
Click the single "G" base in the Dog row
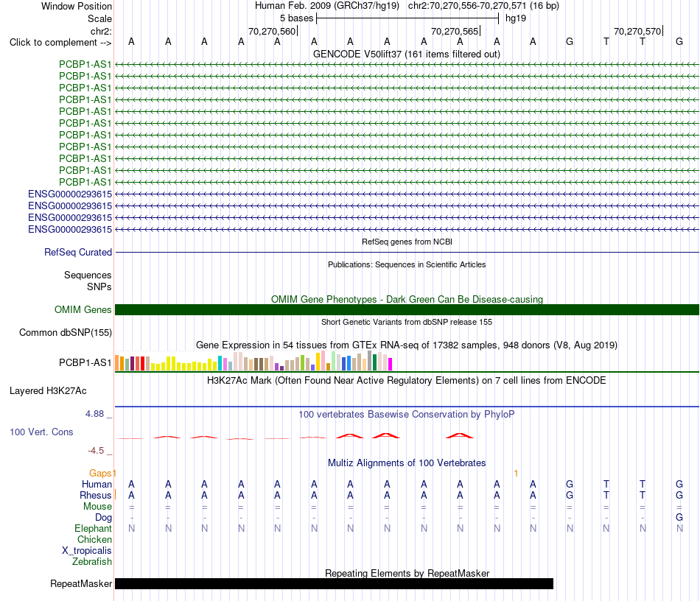point(679,518)
